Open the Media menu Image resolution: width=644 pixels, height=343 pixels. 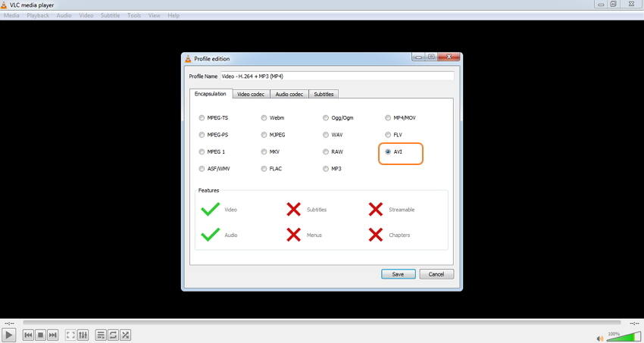coord(11,16)
